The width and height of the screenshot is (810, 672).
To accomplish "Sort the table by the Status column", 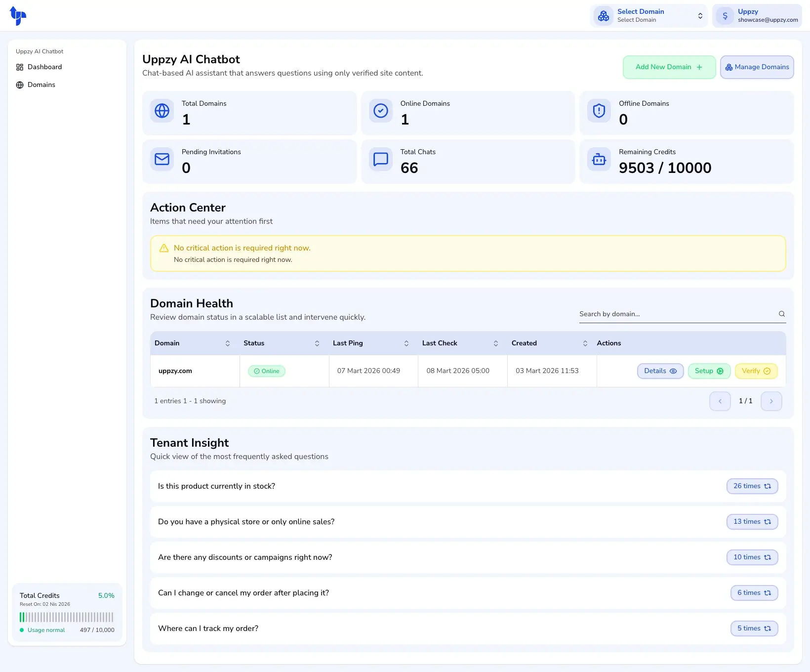I will click(x=317, y=343).
